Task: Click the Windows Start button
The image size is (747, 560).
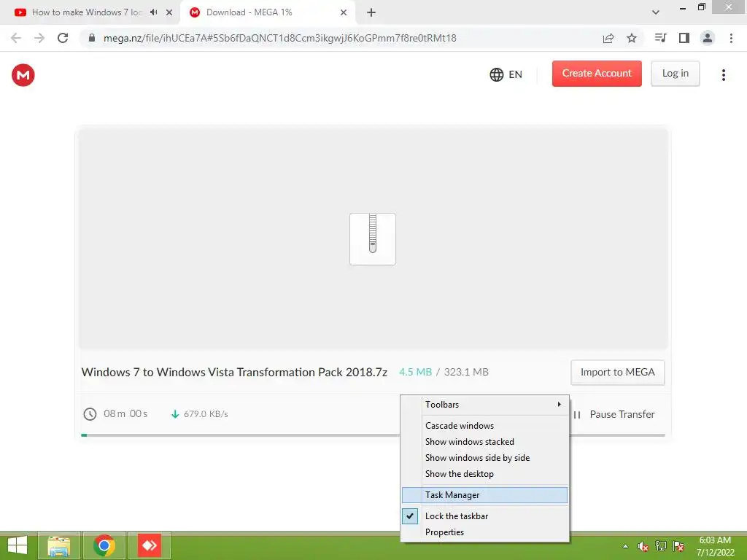Action: 18,545
